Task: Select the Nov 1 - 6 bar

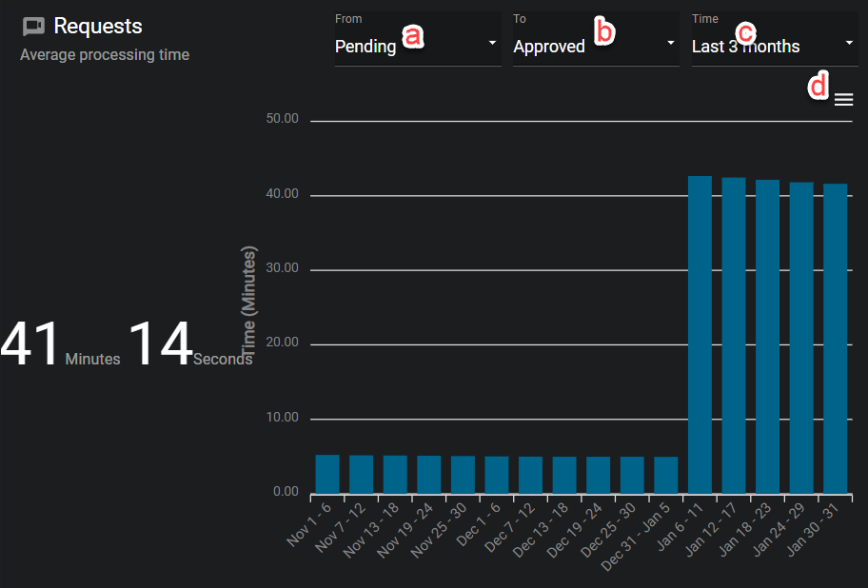Action: point(327,474)
